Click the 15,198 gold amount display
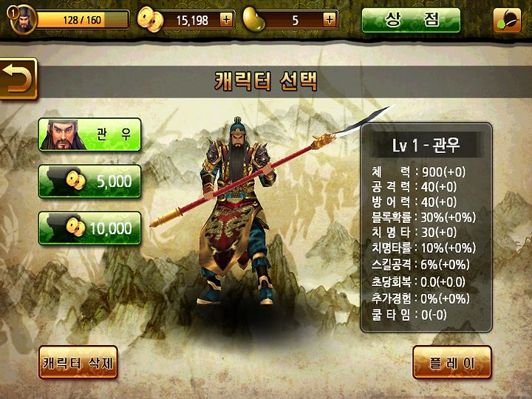The image size is (532, 399). click(x=192, y=21)
